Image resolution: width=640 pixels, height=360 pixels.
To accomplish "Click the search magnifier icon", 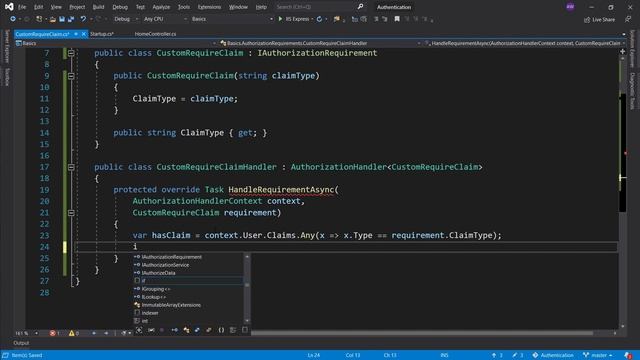I will pos(360,7).
